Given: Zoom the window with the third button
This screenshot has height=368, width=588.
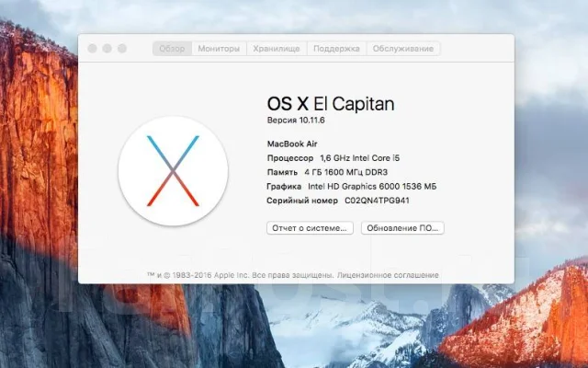Looking at the screenshot, I should click(x=122, y=49).
